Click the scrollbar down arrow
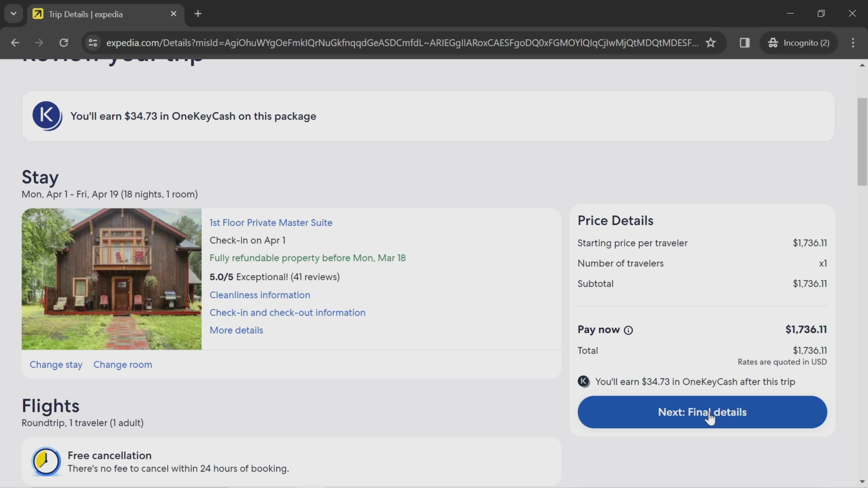This screenshot has height=488, width=868. pos(862,482)
